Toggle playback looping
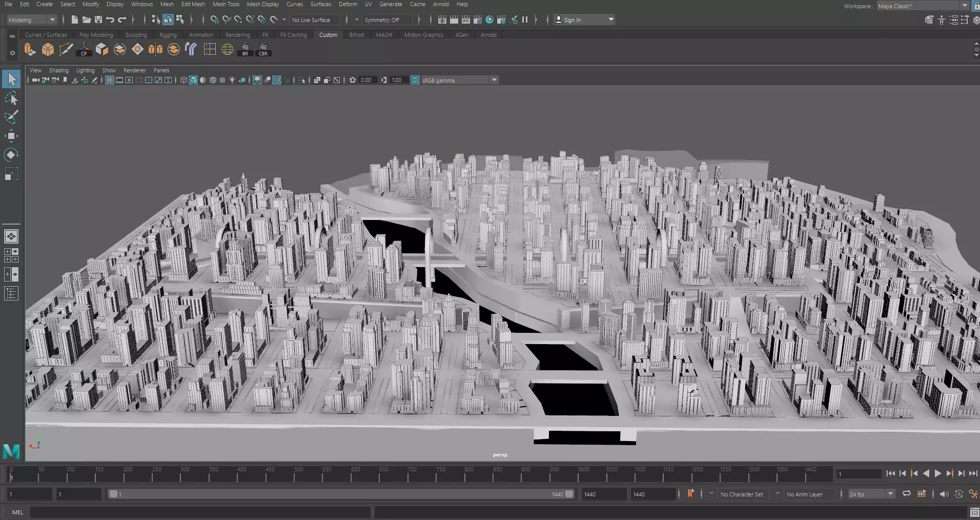Image resolution: width=980 pixels, height=520 pixels. pyautogui.click(x=907, y=494)
